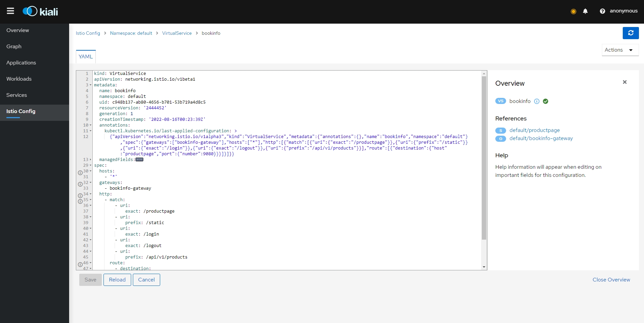
Task: Close the Overview side panel with X
Action: (624, 82)
